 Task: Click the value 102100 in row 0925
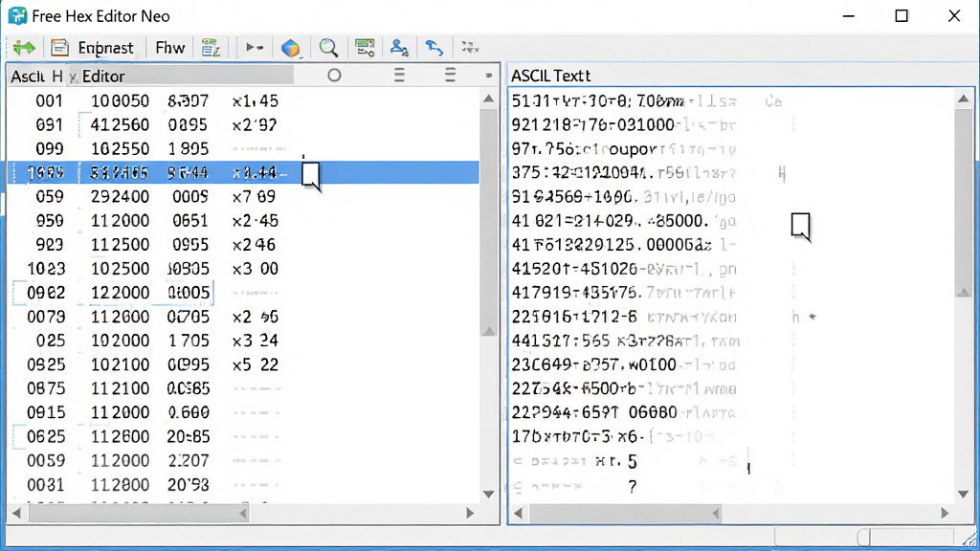click(120, 364)
